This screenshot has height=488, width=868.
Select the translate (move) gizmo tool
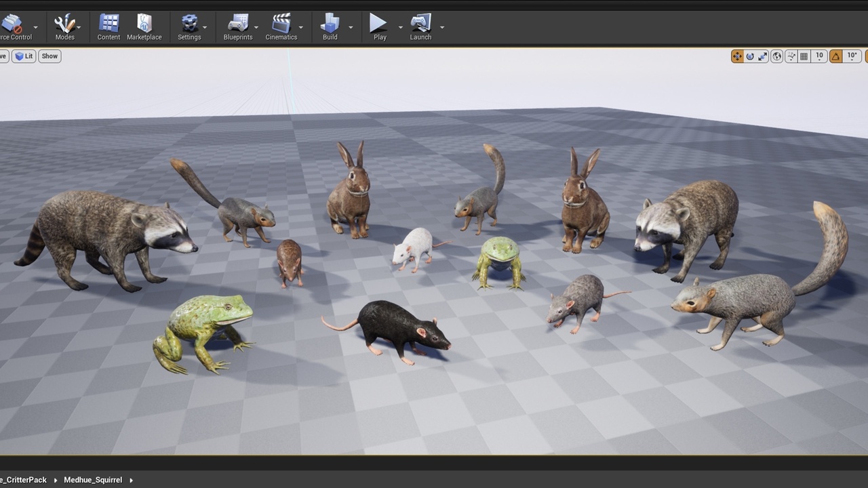click(737, 56)
